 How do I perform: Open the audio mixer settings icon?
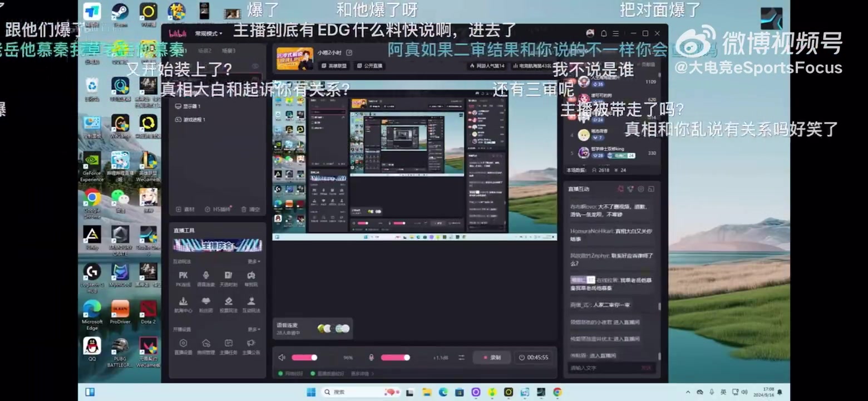[x=461, y=358]
